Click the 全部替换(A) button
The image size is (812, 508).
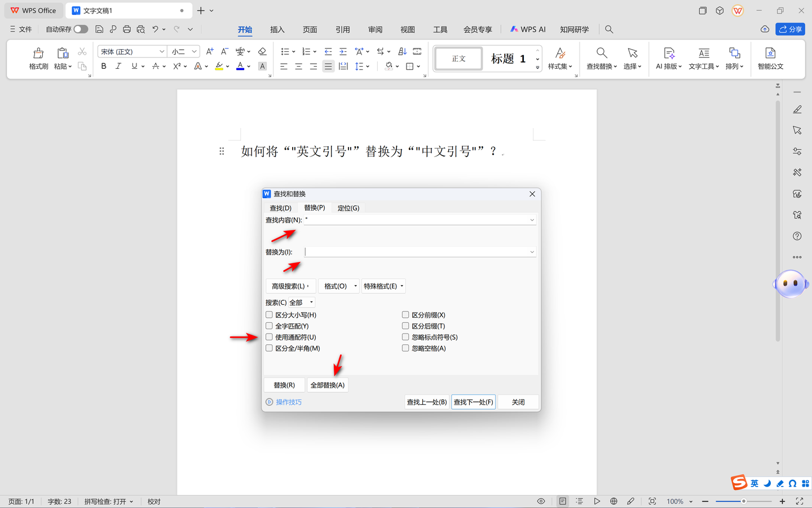[x=328, y=385]
